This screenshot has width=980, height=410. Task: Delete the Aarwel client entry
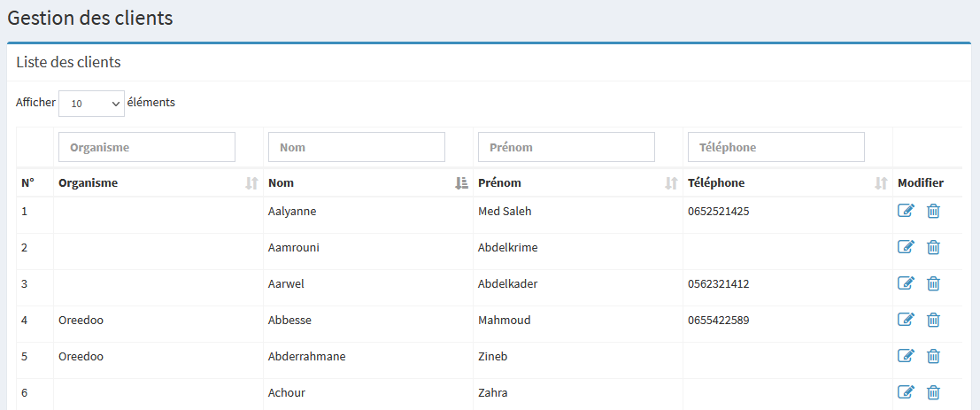(x=933, y=283)
